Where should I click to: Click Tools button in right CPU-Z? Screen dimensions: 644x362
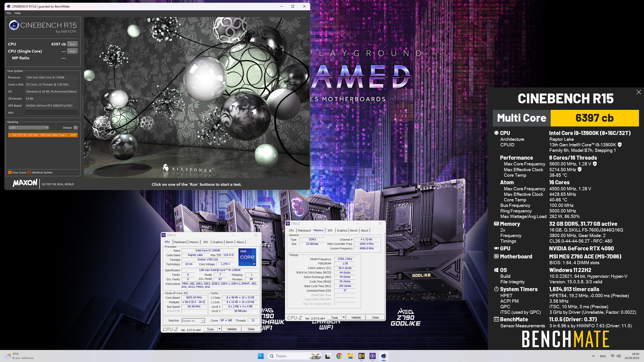[x=335, y=318]
